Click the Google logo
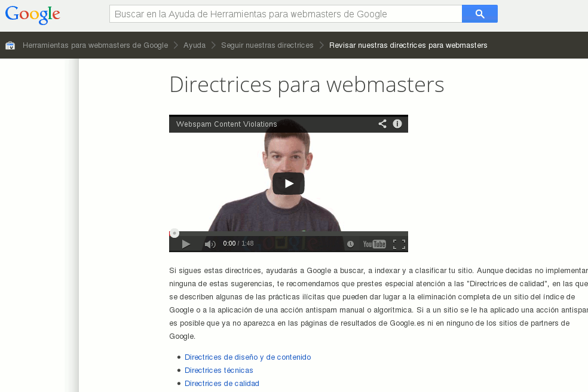The image size is (588, 392). (33, 15)
